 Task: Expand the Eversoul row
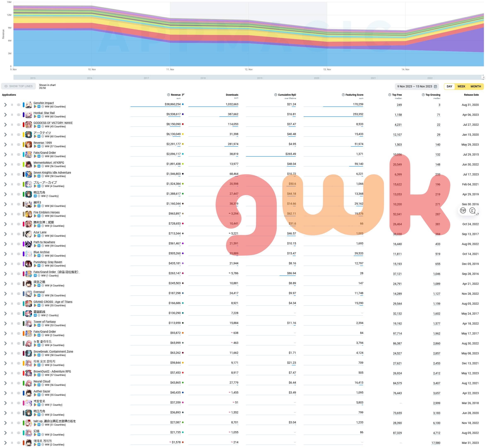5,293
